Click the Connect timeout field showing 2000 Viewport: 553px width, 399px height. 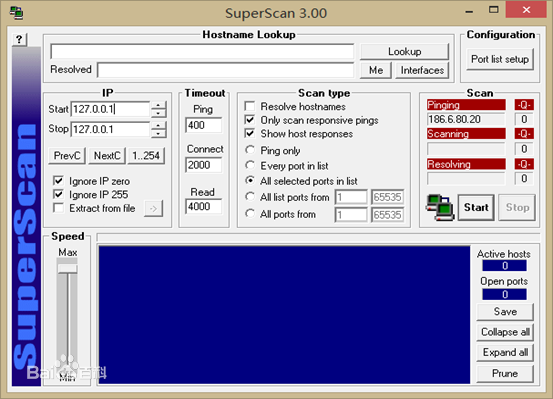point(203,165)
